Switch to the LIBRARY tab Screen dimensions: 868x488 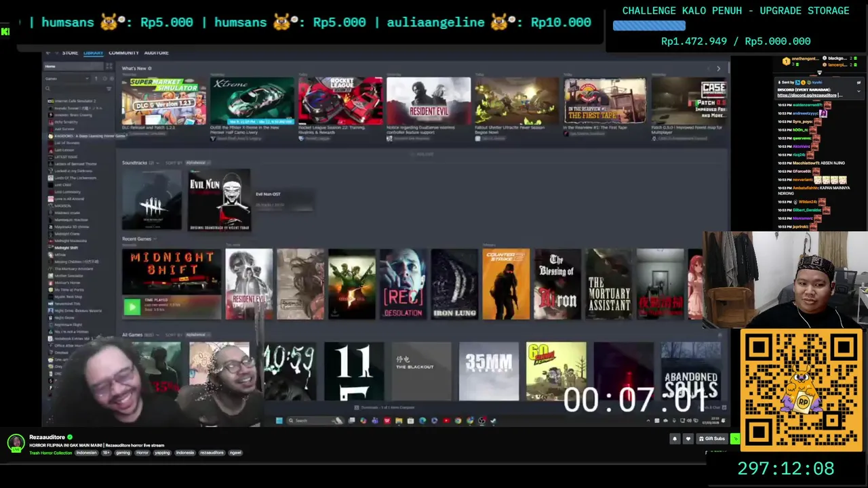point(94,53)
